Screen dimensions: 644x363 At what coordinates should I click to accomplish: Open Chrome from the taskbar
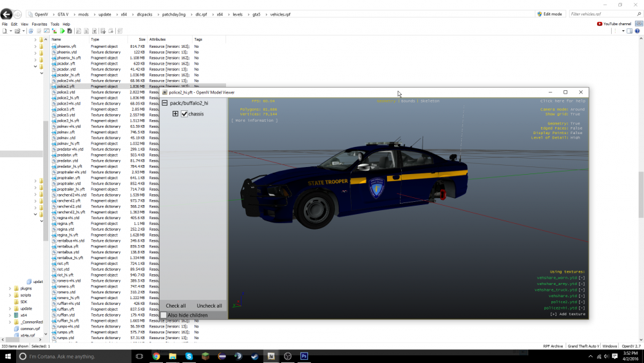[x=156, y=357]
